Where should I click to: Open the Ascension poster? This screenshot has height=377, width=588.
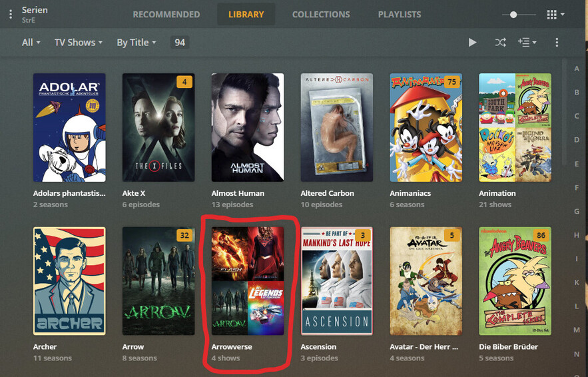click(337, 281)
